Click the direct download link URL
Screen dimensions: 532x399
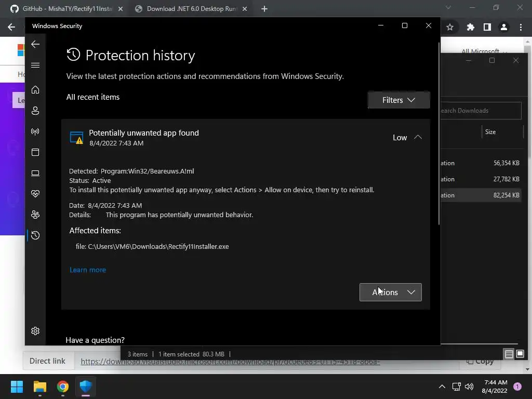coord(230,362)
